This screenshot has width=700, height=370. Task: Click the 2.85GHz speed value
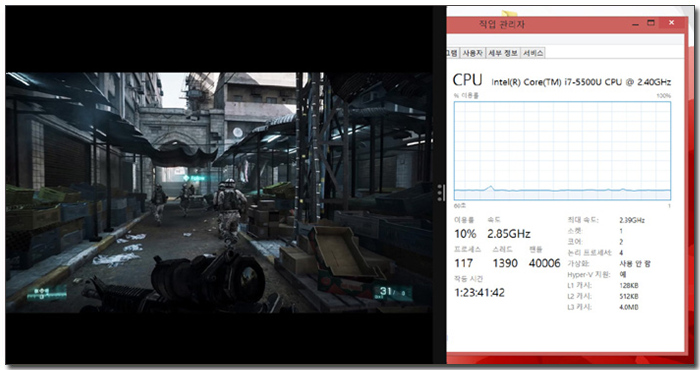click(508, 234)
